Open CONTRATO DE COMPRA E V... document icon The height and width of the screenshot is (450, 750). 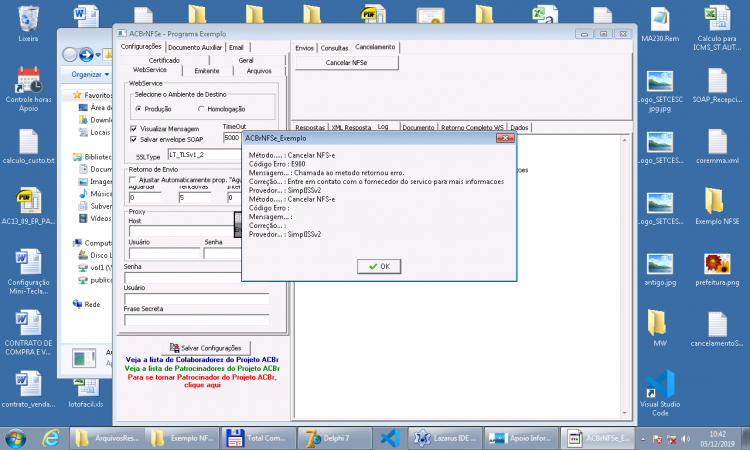(28, 332)
